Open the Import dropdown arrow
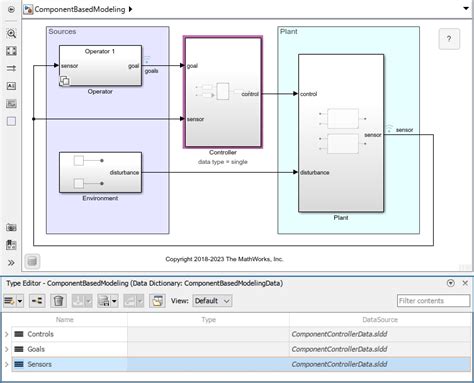 coord(89,301)
